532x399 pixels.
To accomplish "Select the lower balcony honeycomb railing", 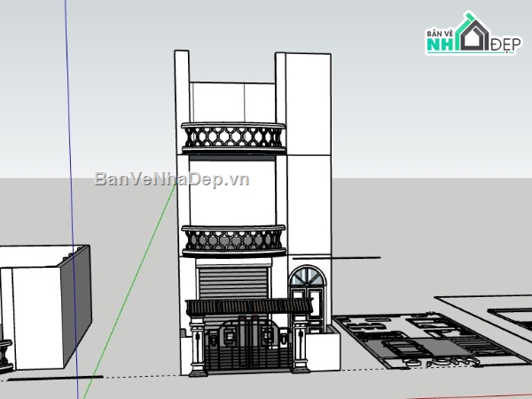I will click(234, 239).
